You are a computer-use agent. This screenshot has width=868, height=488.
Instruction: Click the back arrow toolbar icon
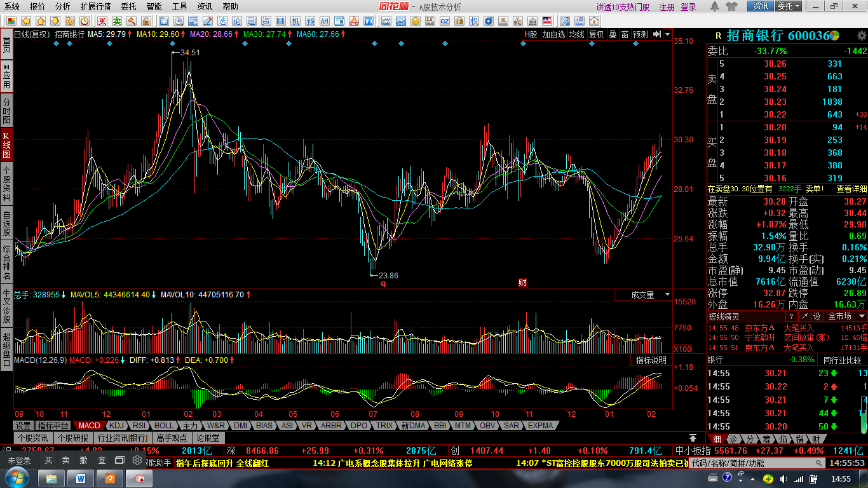click(x=26, y=21)
